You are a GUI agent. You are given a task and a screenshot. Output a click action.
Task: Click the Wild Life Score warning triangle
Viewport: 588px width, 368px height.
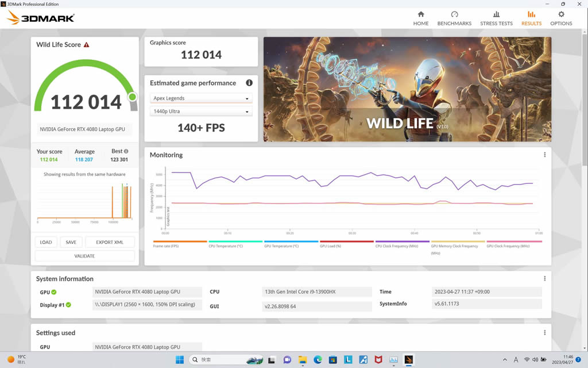(86, 45)
